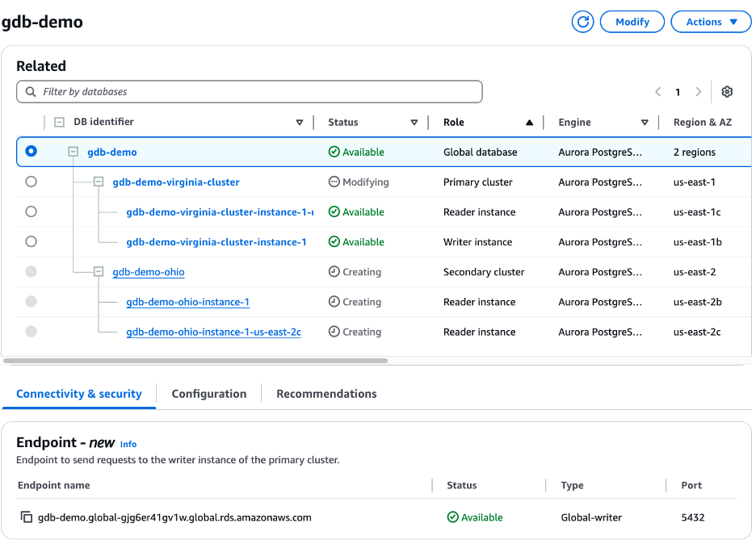Click the 'Global database' role cell
Screen dimensions: 756x544
pyautogui.click(x=481, y=153)
